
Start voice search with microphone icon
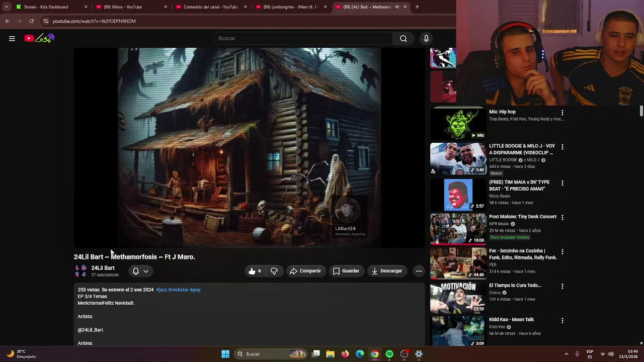click(x=426, y=38)
